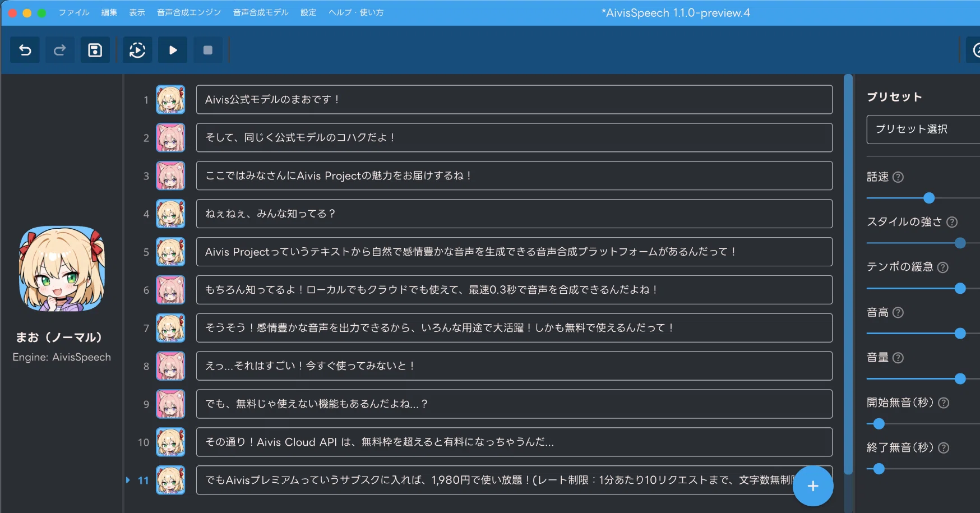This screenshot has height=513, width=980.
Task: Open the 設定 menu
Action: (x=308, y=12)
